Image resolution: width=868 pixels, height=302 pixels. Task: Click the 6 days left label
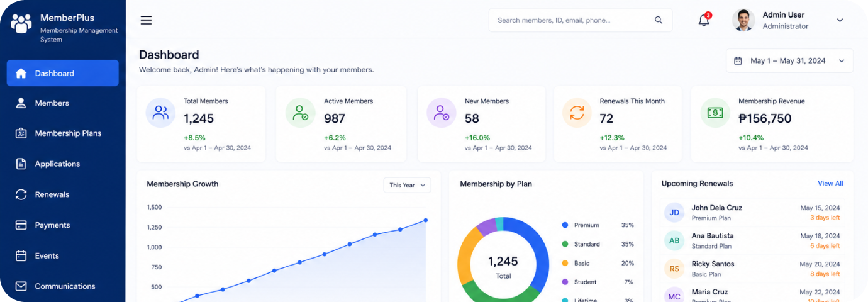825,246
